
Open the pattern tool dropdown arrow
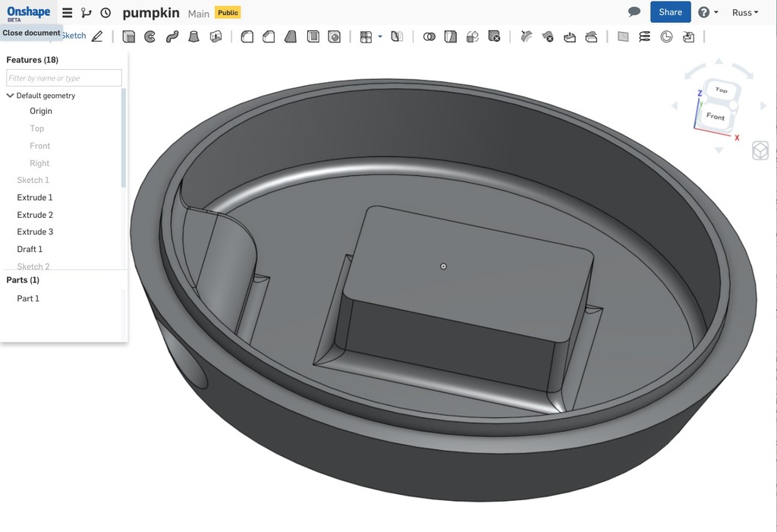coord(380,36)
